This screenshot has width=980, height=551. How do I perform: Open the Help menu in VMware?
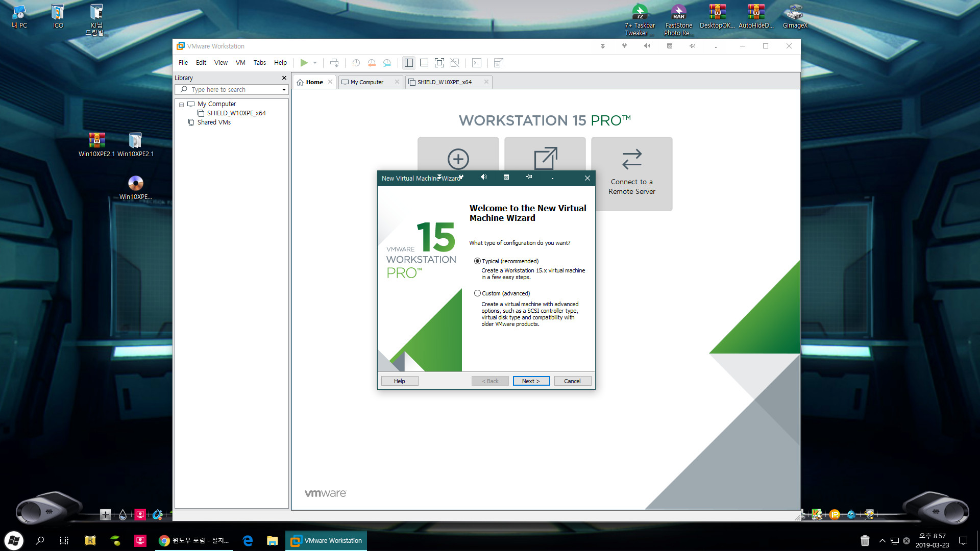pyautogui.click(x=280, y=63)
